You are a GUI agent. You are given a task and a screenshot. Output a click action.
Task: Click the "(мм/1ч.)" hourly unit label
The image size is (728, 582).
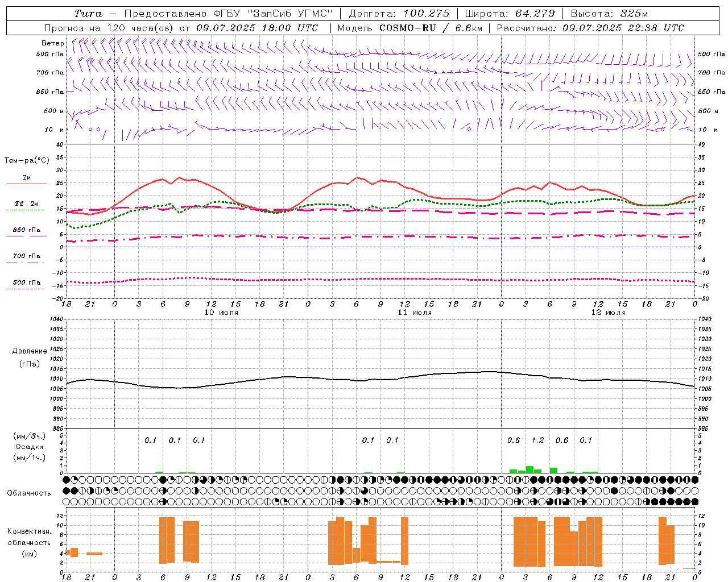tap(30, 458)
